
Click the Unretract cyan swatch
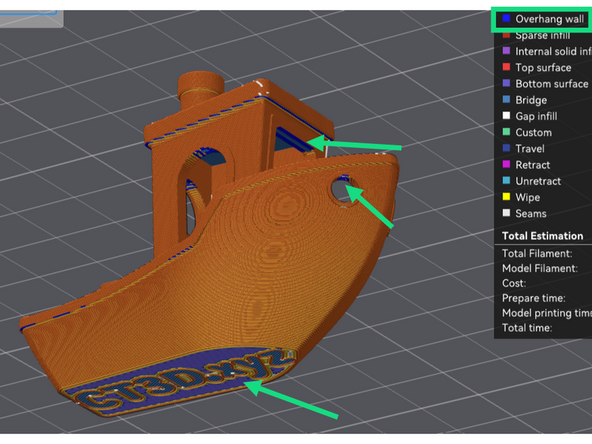click(x=506, y=181)
